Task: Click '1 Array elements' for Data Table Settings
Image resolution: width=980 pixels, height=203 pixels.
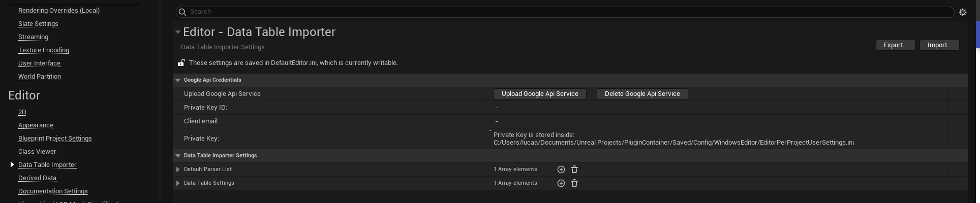Action: coord(515,183)
